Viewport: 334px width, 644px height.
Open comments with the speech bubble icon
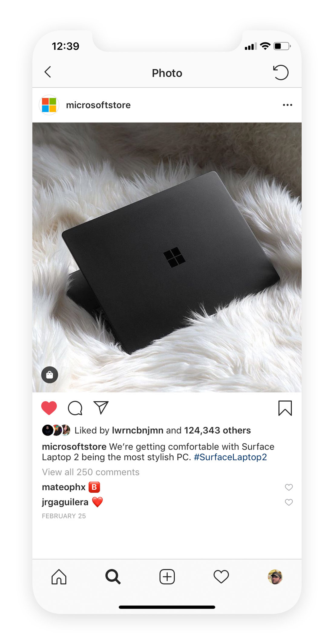coord(75,408)
